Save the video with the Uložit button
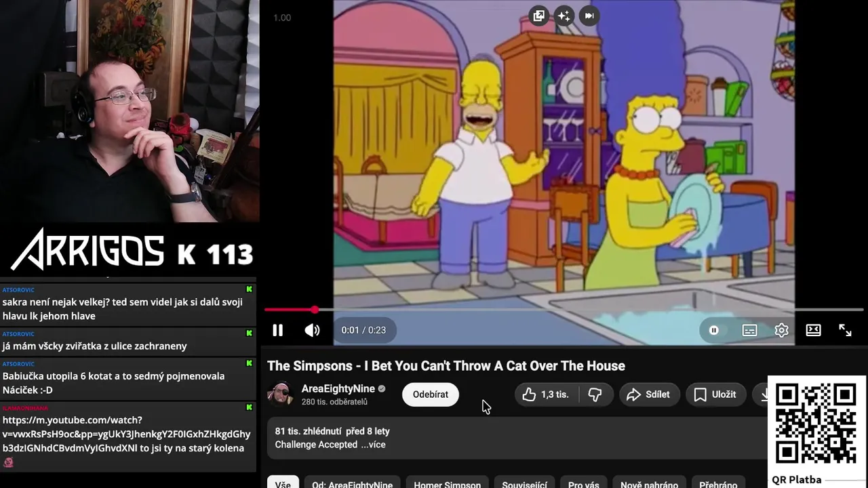 click(716, 394)
